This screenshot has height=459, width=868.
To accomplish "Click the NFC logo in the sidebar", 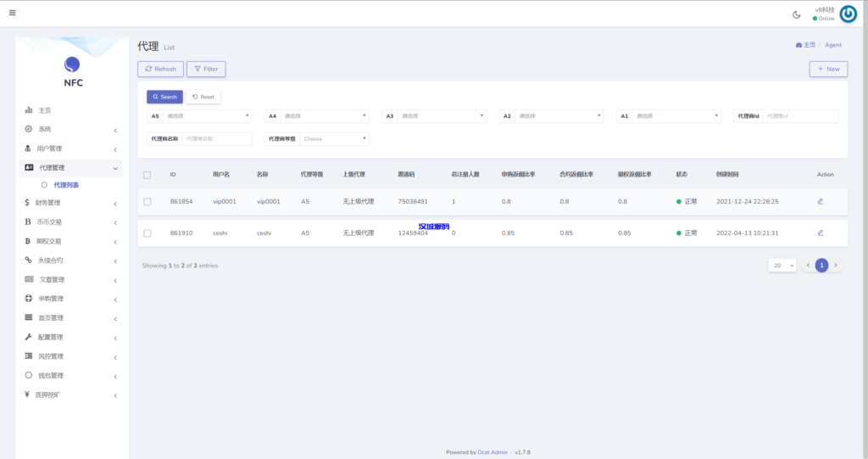I will click(x=72, y=65).
